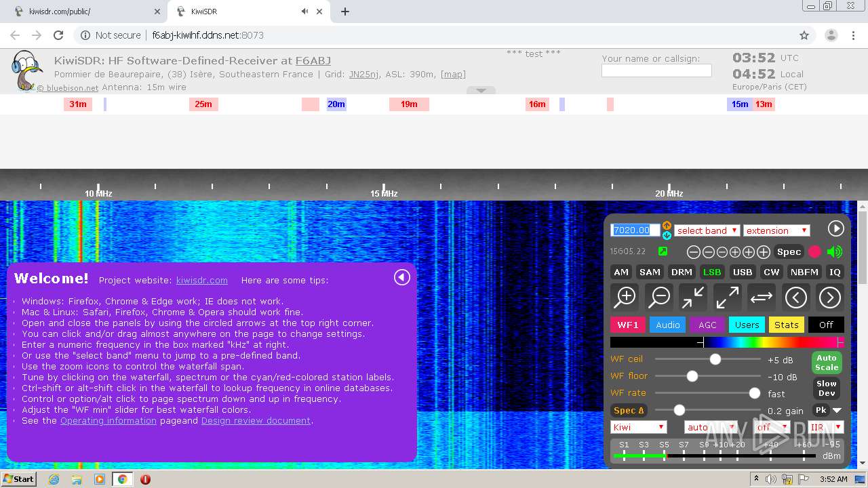Bookmark this page with the star icon
Viewport: 868px width, 488px height.
click(x=804, y=35)
